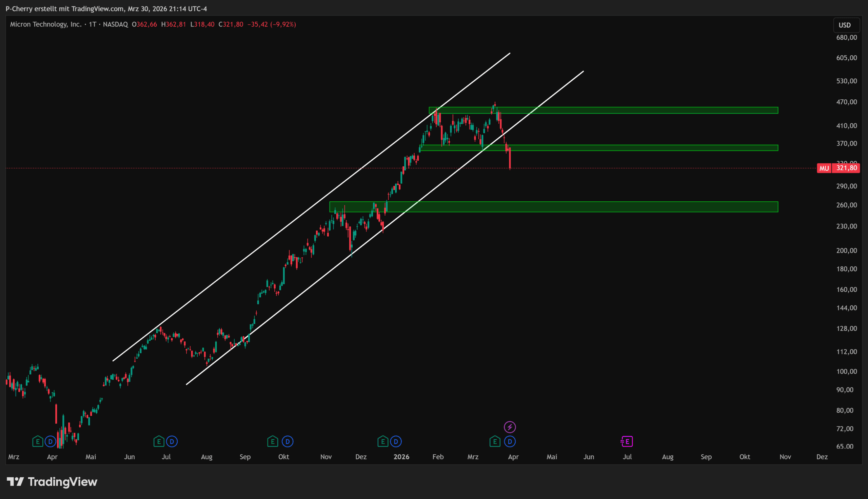Select the thin green zone near 360

pyautogui.click(x=651, y=148)
